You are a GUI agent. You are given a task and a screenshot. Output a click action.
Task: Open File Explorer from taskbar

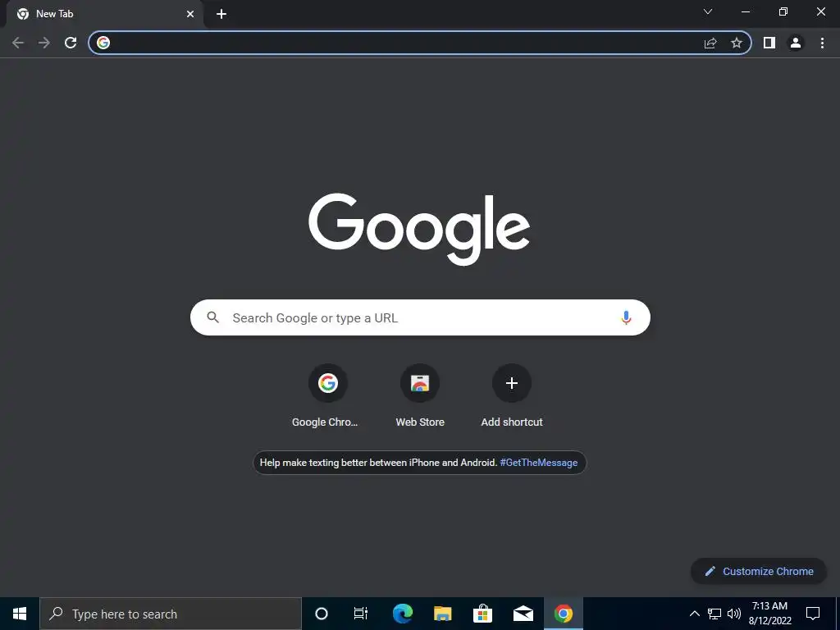coord(442,614)
